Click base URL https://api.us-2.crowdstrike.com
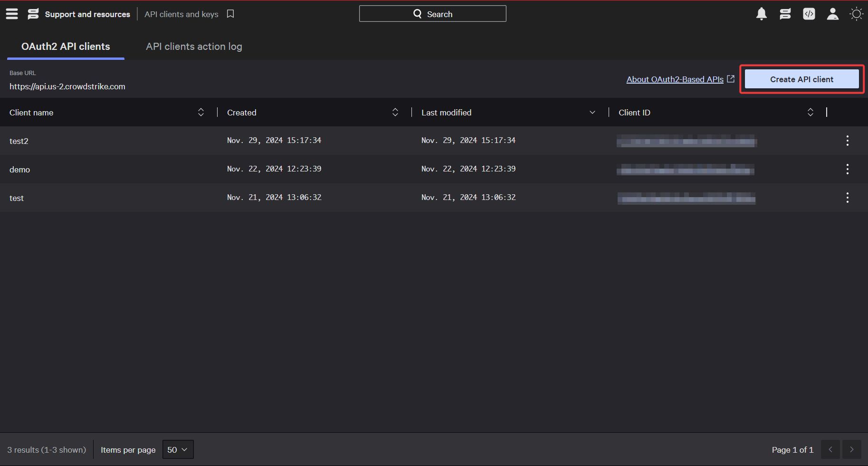The width and height of the screenshot is (868, 466). (x=67, y=86)
